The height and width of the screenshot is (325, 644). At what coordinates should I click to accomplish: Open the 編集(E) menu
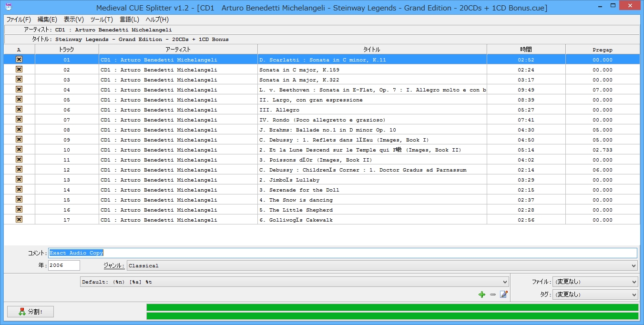click(x=47, y=20)
